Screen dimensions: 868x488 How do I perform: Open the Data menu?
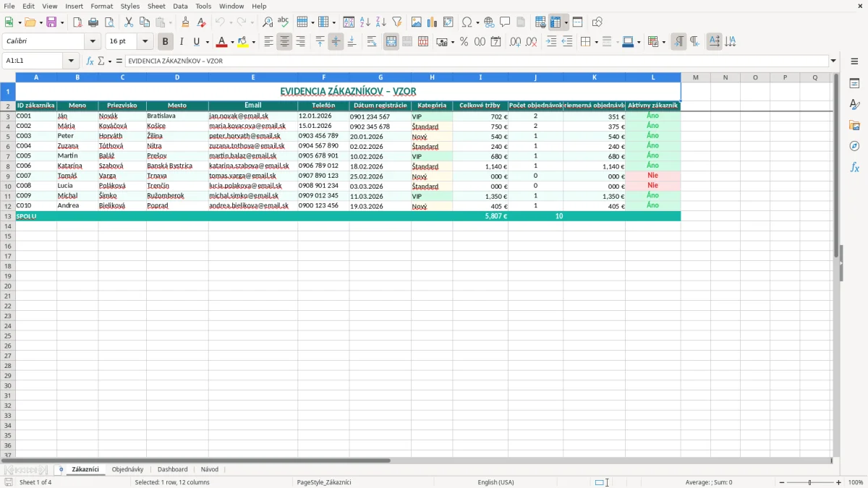coord(180,6)
